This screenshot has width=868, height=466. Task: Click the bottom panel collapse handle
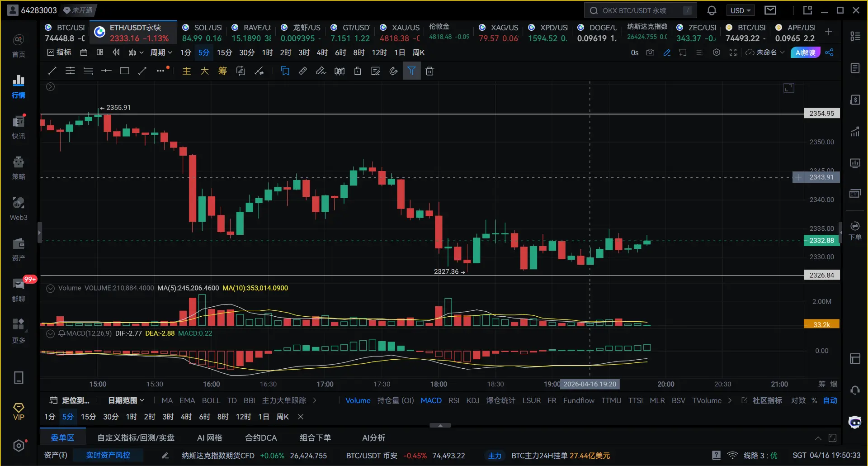(440, 425)
